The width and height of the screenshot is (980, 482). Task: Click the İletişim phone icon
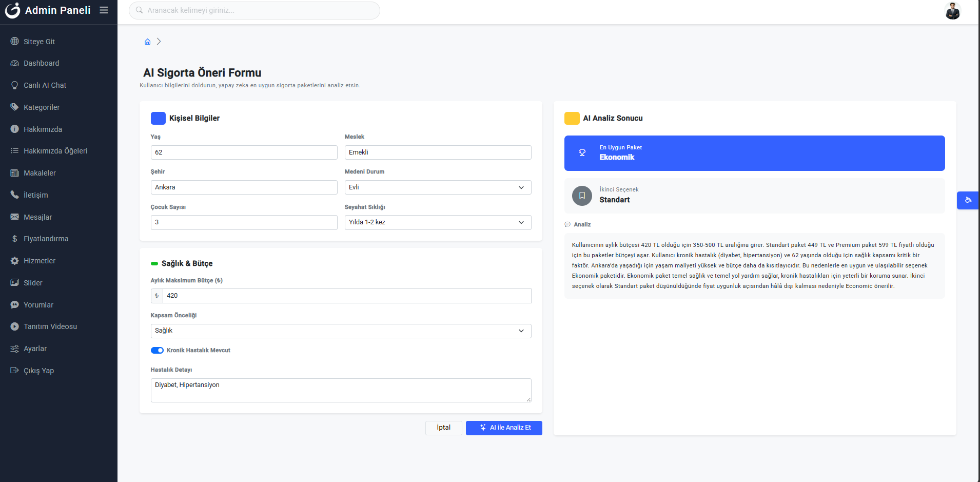point(14,195)
